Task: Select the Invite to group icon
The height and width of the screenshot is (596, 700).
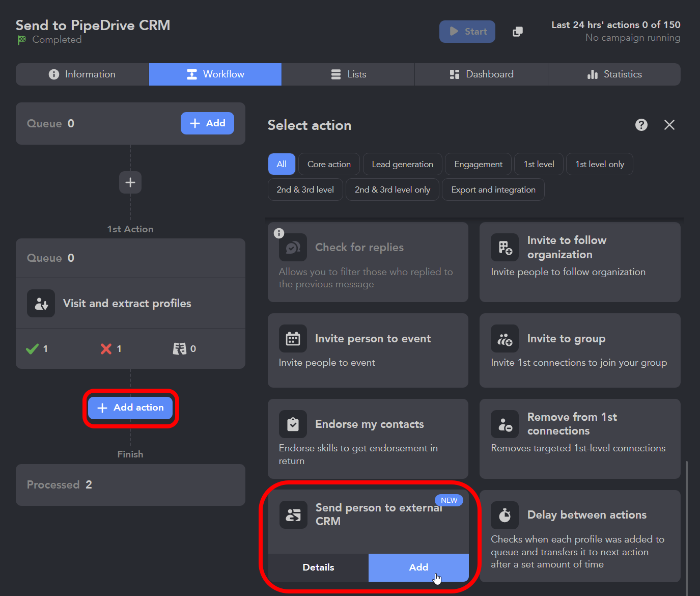Action: pyautogui.click(x=505, y=338)
